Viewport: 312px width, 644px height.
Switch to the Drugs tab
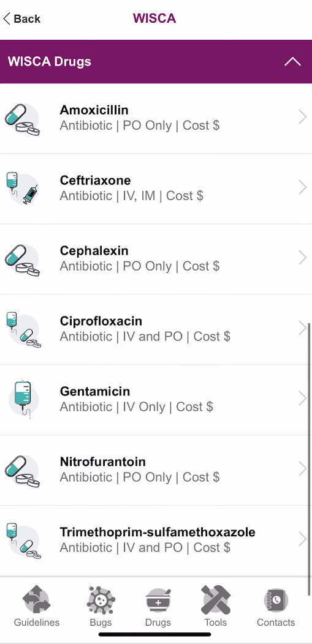pyautogui.click(x=158, y=606)
